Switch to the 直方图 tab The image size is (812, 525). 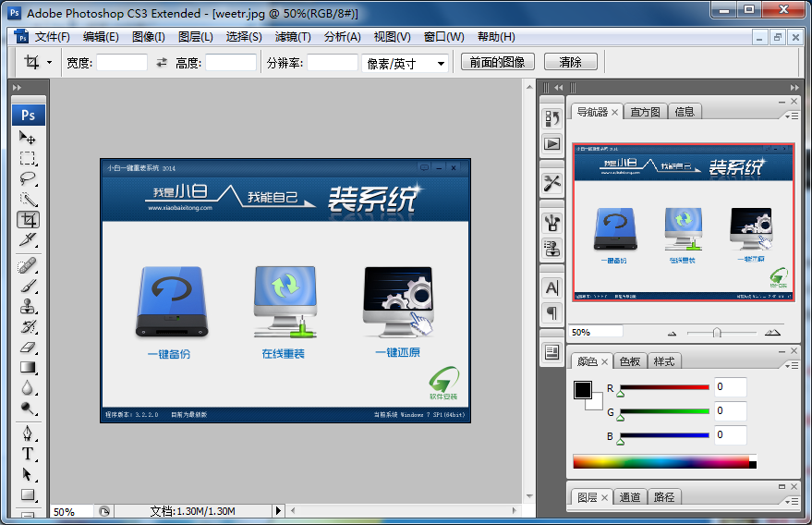645,112
